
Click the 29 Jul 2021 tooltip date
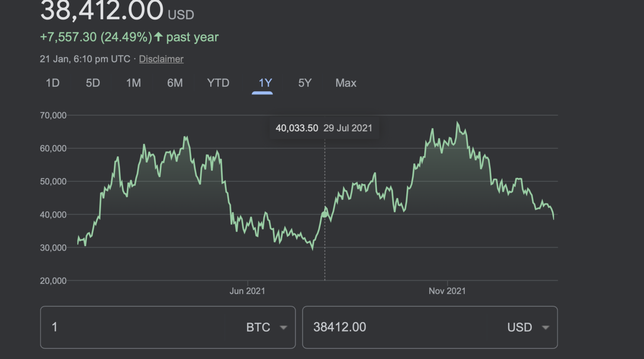click(348, 128)
